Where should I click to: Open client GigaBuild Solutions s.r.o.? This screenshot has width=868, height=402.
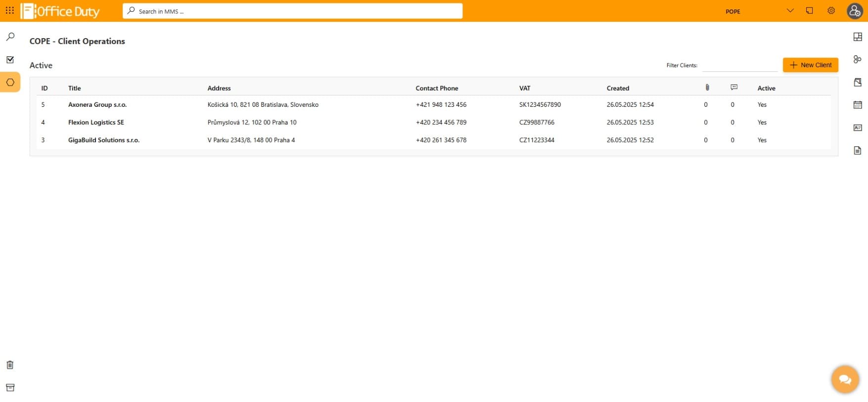pyautogui.click(x=104, y=140)
